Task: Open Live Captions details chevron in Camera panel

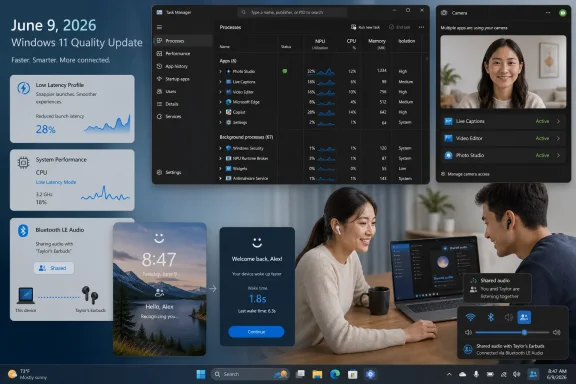Action: [x=558, y=121]
